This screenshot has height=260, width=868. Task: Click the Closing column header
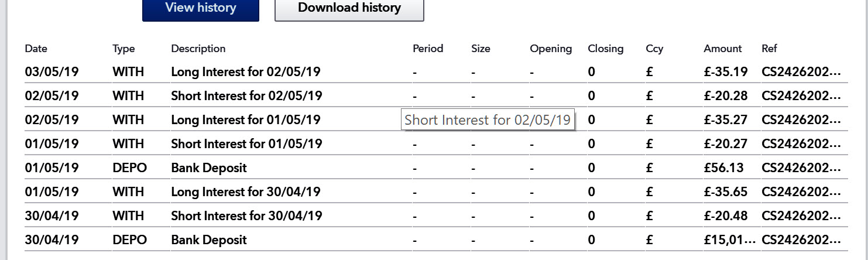click(605, 49)
